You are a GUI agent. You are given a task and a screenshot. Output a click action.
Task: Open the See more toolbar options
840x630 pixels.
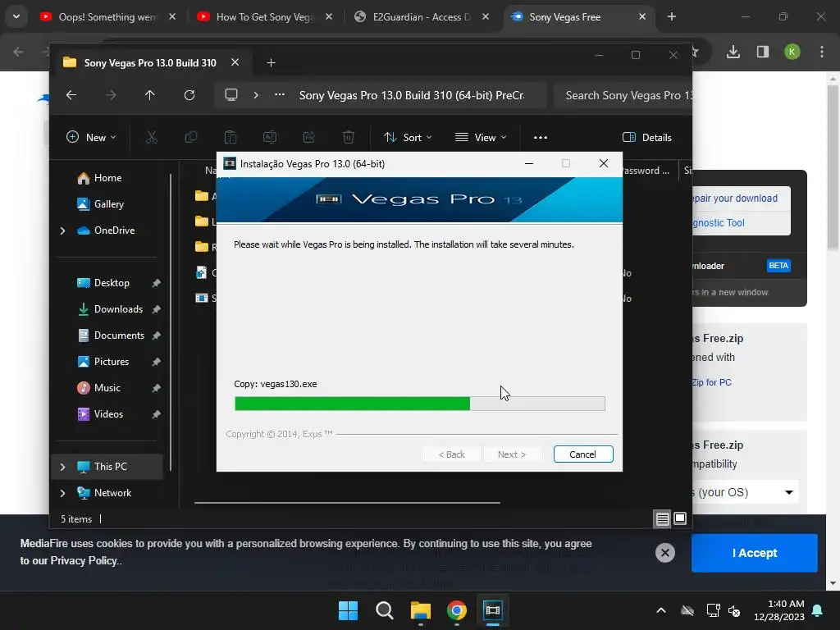click(541, 138)
